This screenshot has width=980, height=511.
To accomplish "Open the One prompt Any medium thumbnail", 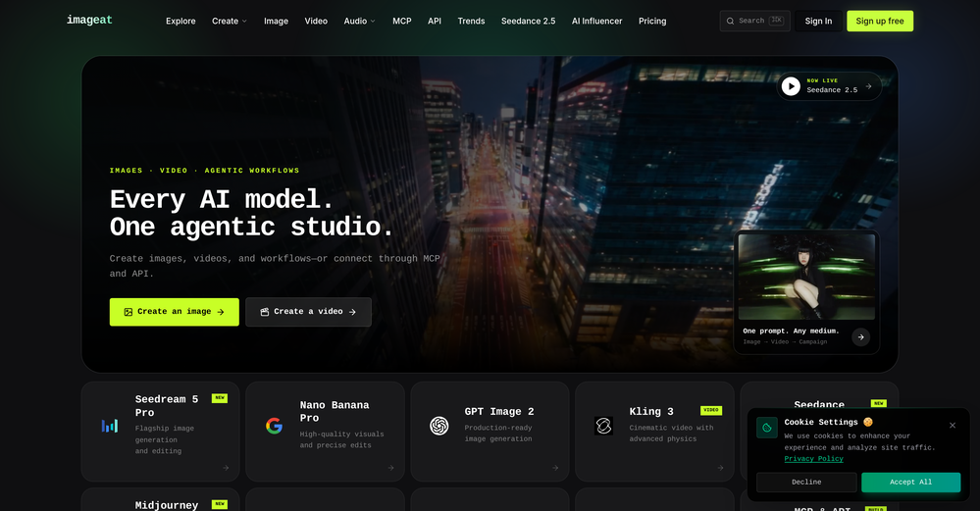I will 806,277.
